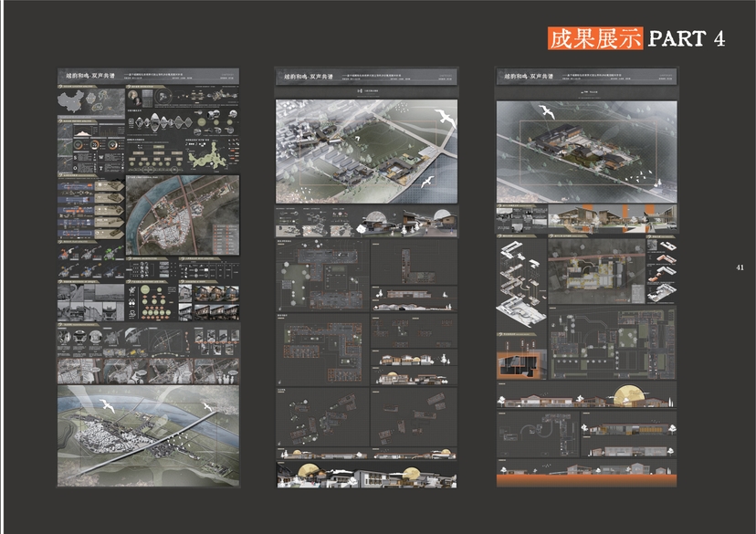
Task: Click the middle poster's title header banner
Action: [366, 79]
